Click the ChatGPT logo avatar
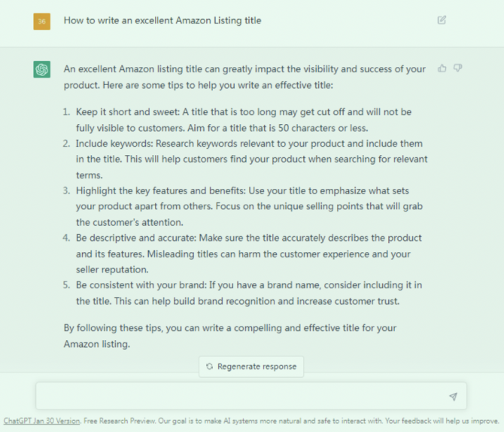This screenshot has width=504, height=432. pos(42,69)
